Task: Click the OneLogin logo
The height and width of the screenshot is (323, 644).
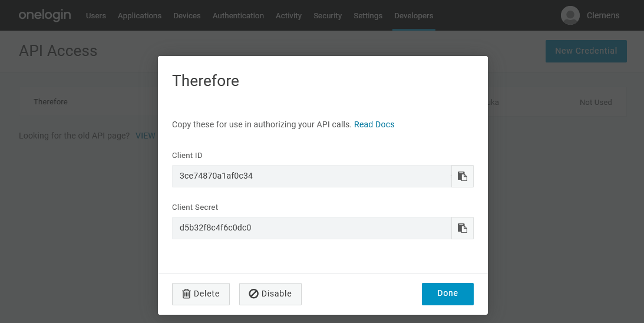Action: [x=45, y=15]
